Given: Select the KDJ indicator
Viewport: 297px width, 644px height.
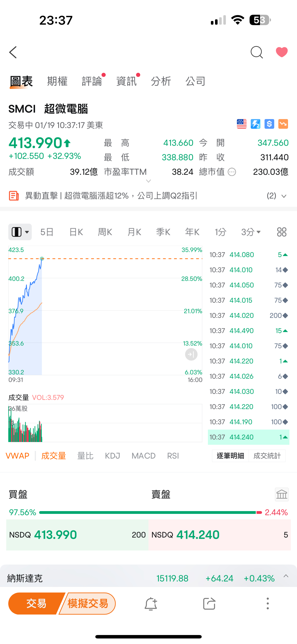Looking at the screenshot, I should (x=113, y=456).
